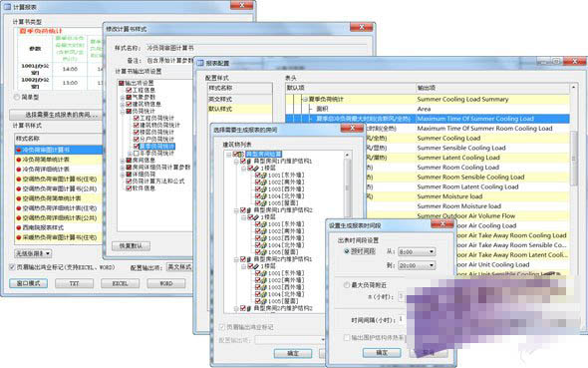Image resolution: width=588 pixels, height=368 pixels.
Task: Select the 最大负荷附近 radio button
Action: click(x=347, y=285)
